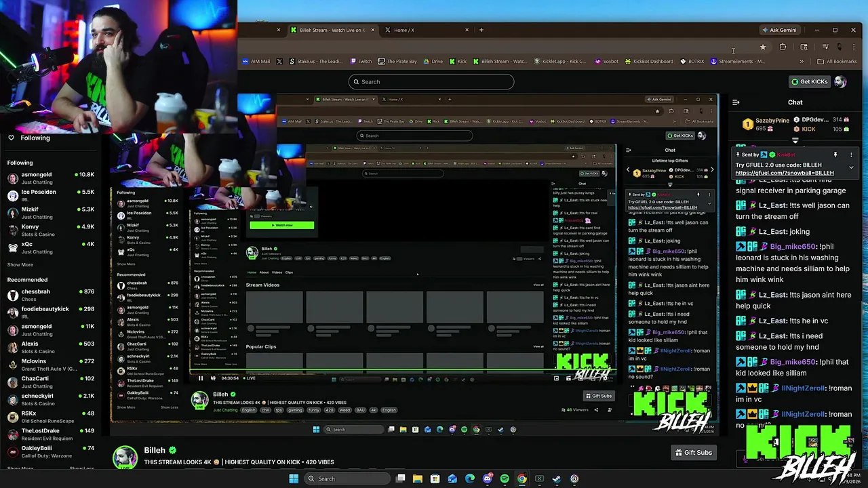Open Konvy channel

click(x=50, y=230)
